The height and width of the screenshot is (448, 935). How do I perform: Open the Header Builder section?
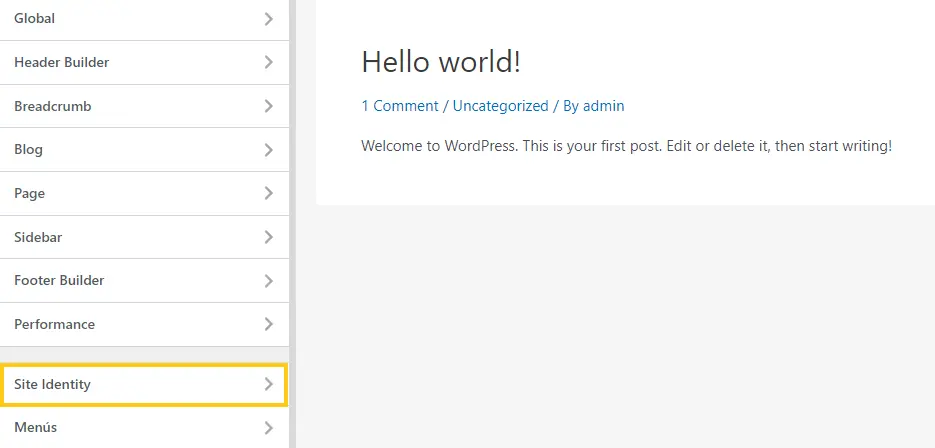[144, 63]
